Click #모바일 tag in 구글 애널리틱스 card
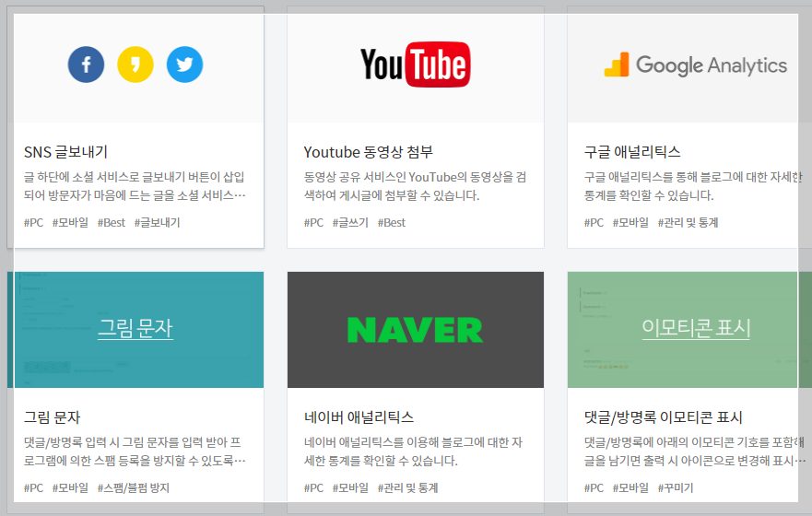812x516 pixels. (x=630, y=223)
